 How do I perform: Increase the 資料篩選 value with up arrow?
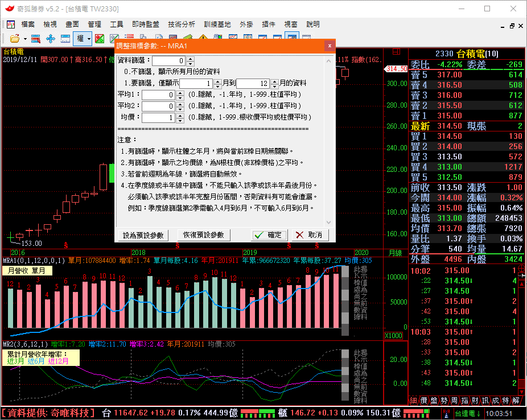click(x=191, y=59)
